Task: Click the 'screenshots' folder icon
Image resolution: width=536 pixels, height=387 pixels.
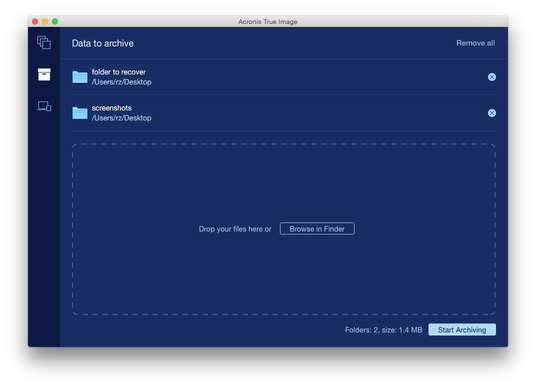Action: click(x=80, y=113)
